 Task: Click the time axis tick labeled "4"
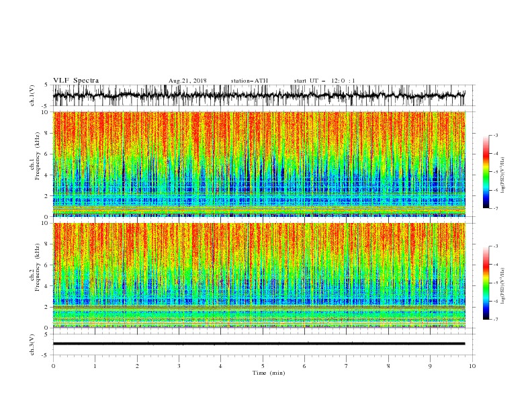220,366
